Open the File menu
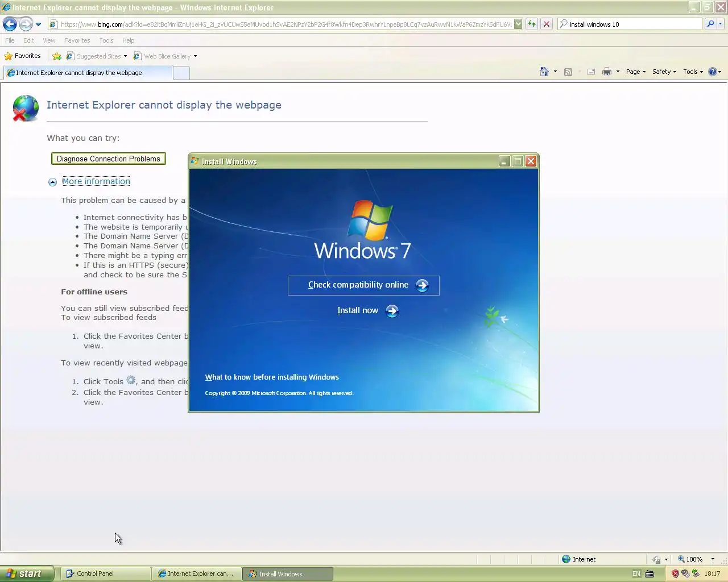The height and width of the screenshot is (582, 728). 10,40
